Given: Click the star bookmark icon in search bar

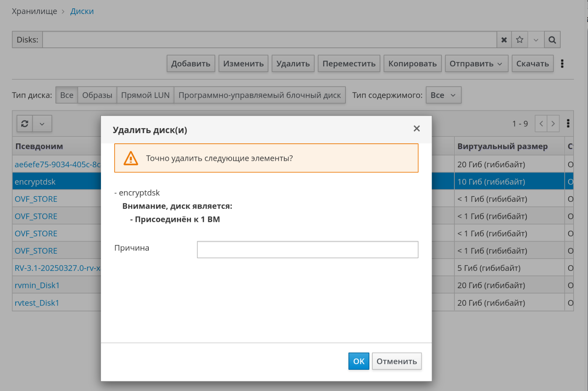Looking at the screenshot, I should (x=520, y=40).
